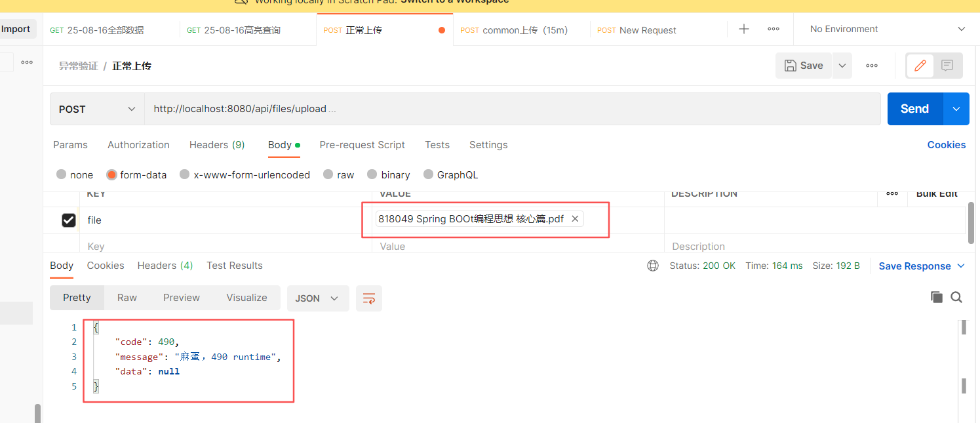Click the form-data table vertical scrollbar
The width and height of the screenshot is (980, 423).
(971, 223)
